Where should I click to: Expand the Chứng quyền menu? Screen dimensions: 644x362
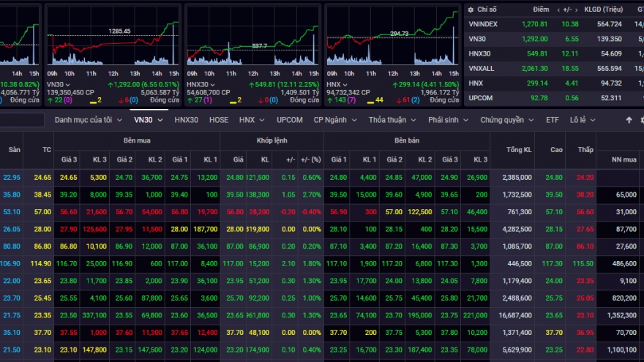coord(506,120)
